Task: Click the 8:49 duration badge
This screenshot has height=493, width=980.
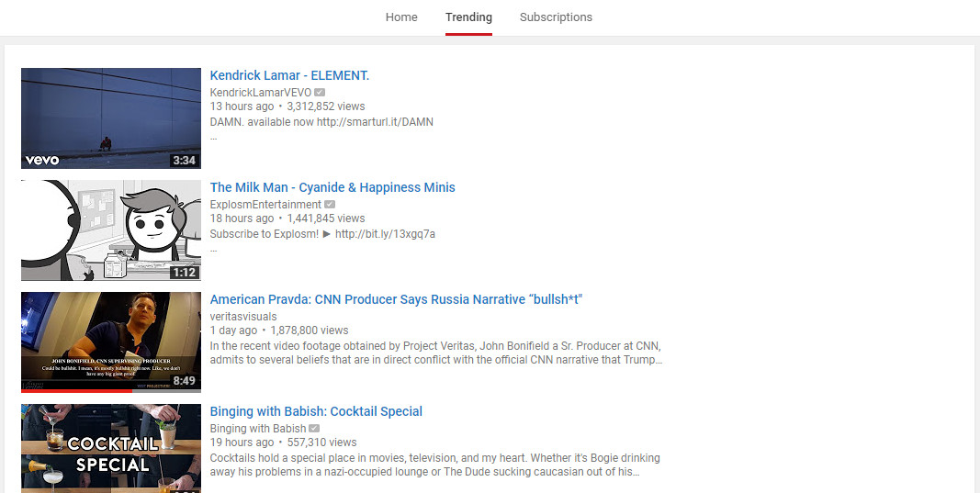Action: 185,380
